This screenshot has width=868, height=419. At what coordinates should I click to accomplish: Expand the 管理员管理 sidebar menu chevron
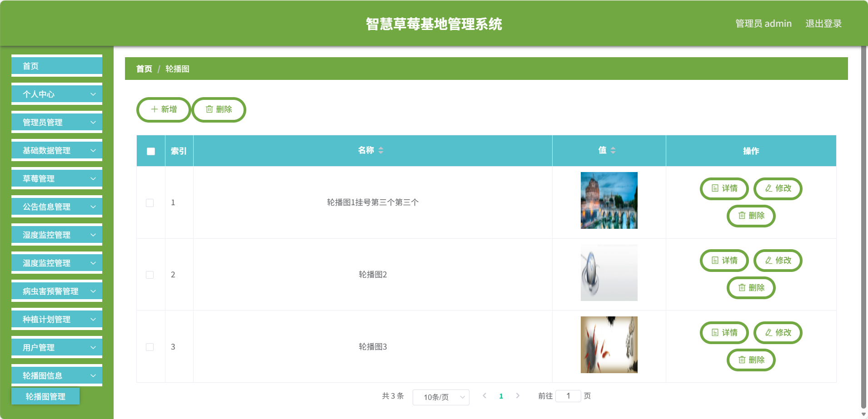(93, 123)
